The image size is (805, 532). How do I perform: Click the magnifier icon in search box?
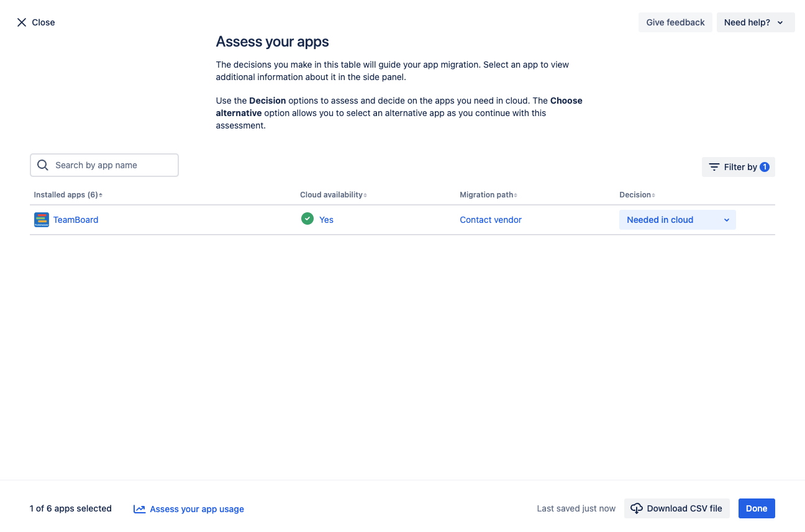43,165
